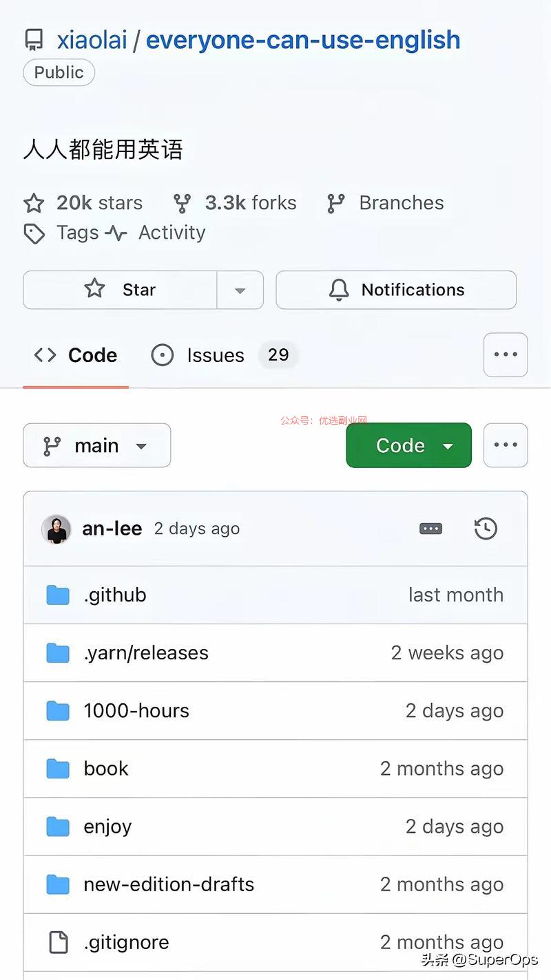Screen dimensions: 551x980
Task: Open the Branches link
Action: coord(402,203)
